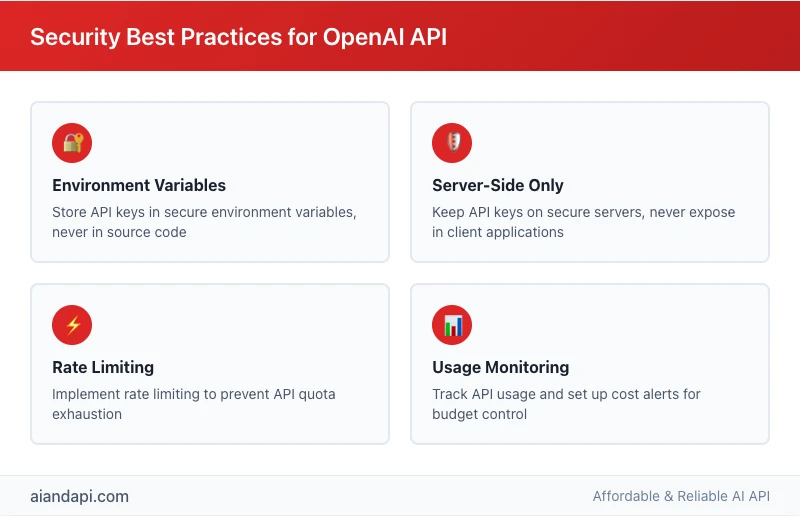This screenshot has height=516, width=800.
Task: Select the Rate Limiting heading
Action: pos(103,367)
